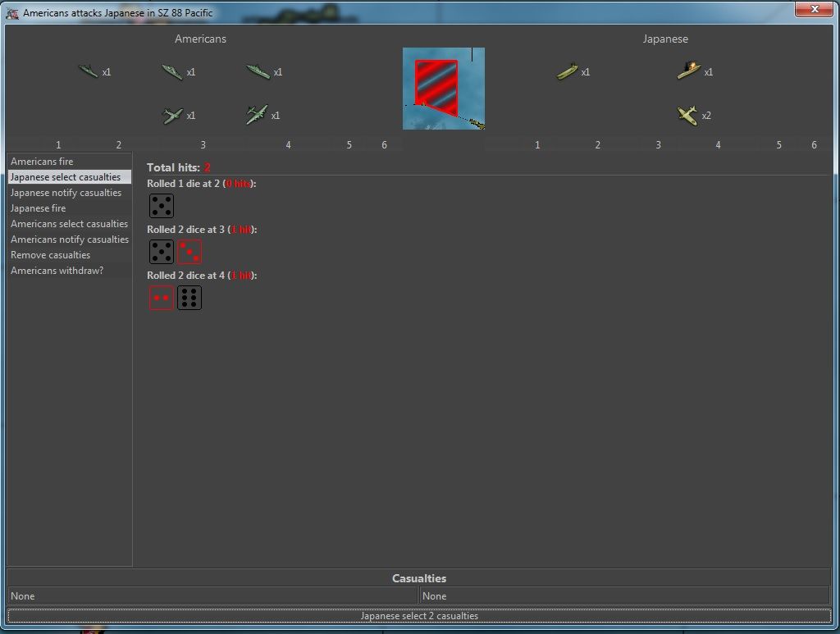Image resolution: width=840 pixels, height=634 pixels.
Task: Choose 'Japanese fire' in the steps list
Action: point(38,208)
